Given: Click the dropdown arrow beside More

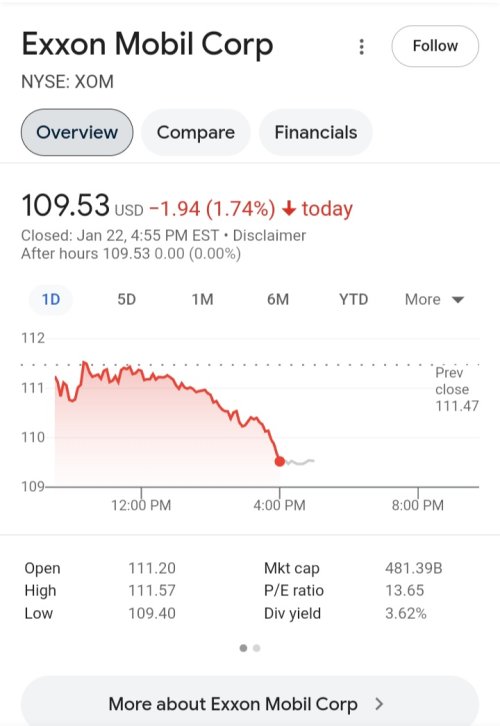Looking at the screenshot, I should [x=458, y=300].
